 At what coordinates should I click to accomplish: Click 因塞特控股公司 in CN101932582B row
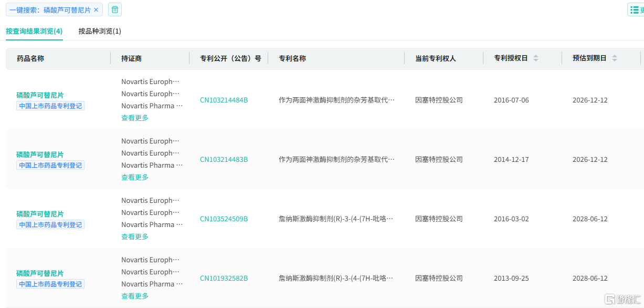click(439, 278)
